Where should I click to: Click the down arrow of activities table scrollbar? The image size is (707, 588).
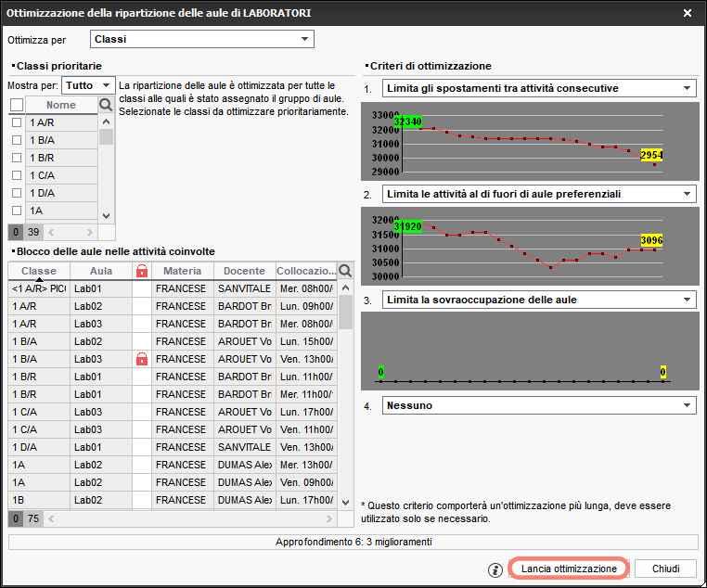345,503
